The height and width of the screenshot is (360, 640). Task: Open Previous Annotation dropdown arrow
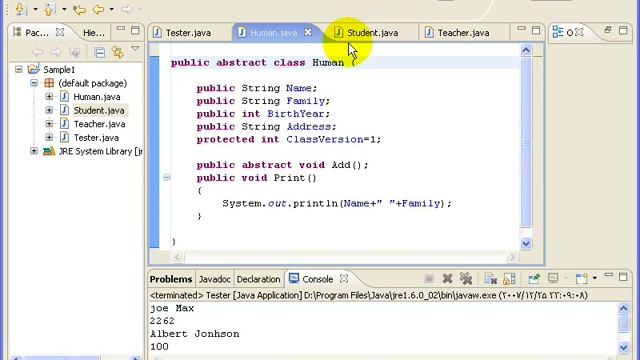click(64, 9)
